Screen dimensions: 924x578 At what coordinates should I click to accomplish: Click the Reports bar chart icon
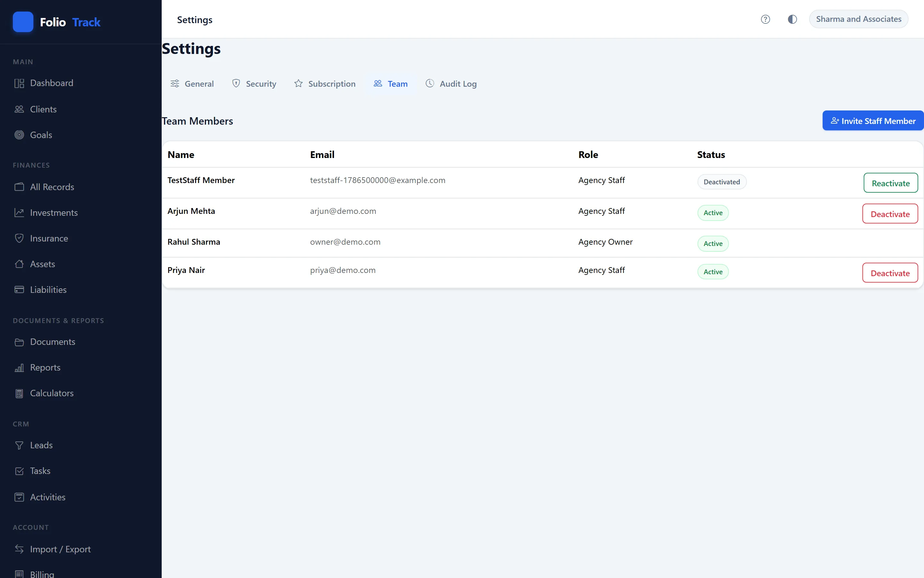[19, 367]
